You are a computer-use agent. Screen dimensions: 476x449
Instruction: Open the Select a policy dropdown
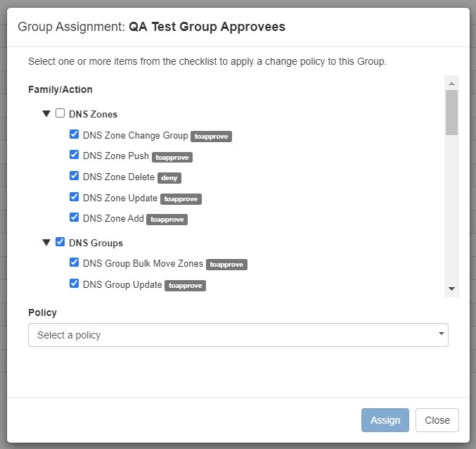(x=238, y=335)
